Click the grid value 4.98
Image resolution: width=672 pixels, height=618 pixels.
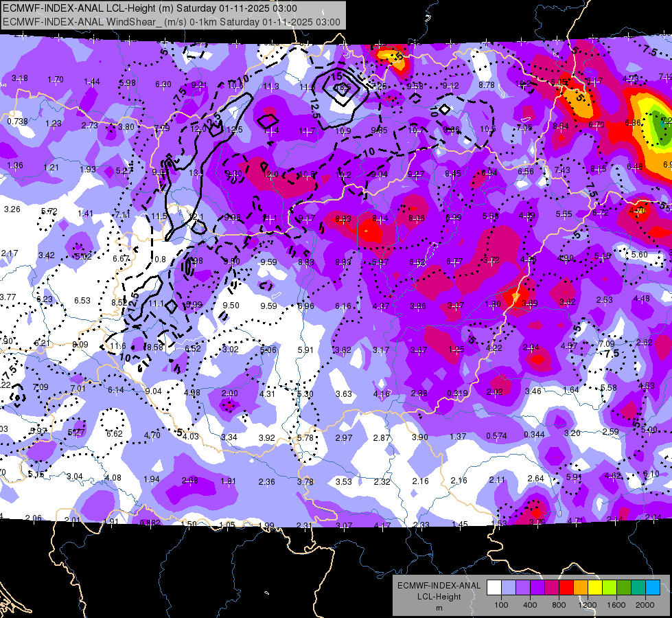[192, 392]
